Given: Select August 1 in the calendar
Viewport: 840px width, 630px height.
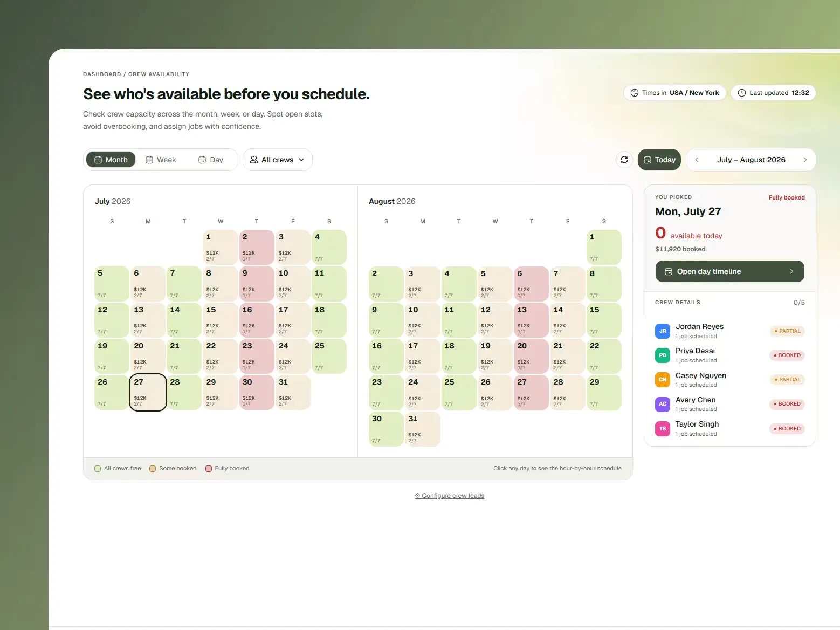Looking at the screenshot, I should [604, 248].
